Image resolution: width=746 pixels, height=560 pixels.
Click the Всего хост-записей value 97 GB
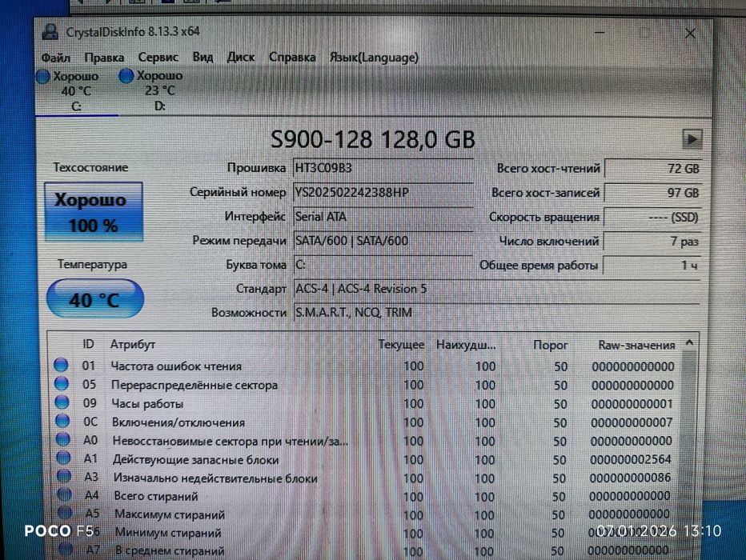point(653,193)
